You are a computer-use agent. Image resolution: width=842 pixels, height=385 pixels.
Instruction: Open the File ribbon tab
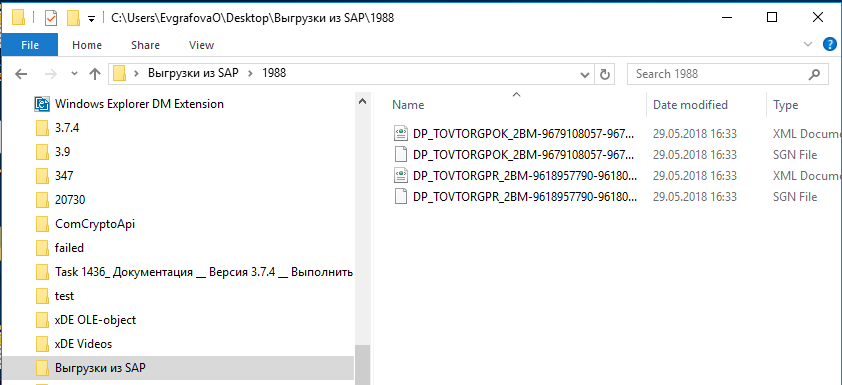point(30,45)
